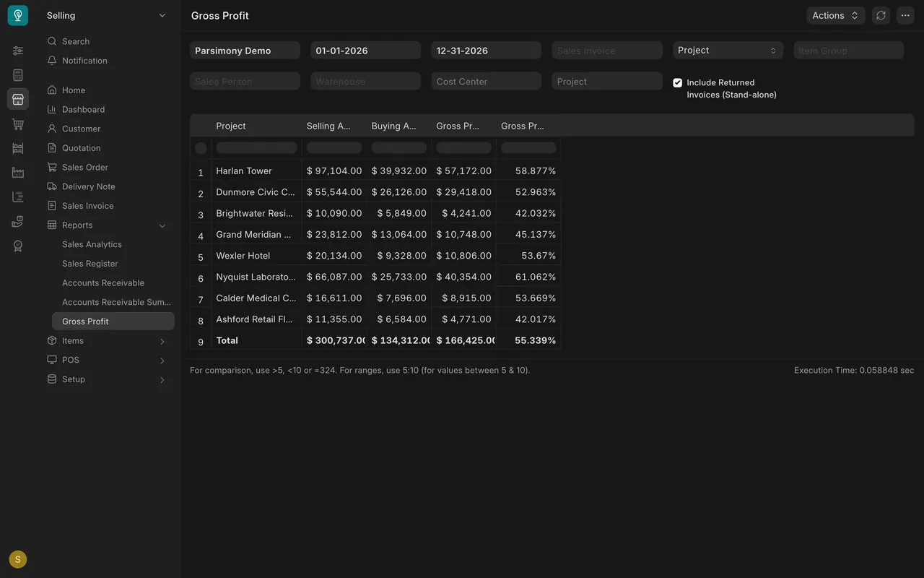Open the hand-holding-box Support module icon
The width and height of the screenshot is (924, 578).
click(18, 222)
